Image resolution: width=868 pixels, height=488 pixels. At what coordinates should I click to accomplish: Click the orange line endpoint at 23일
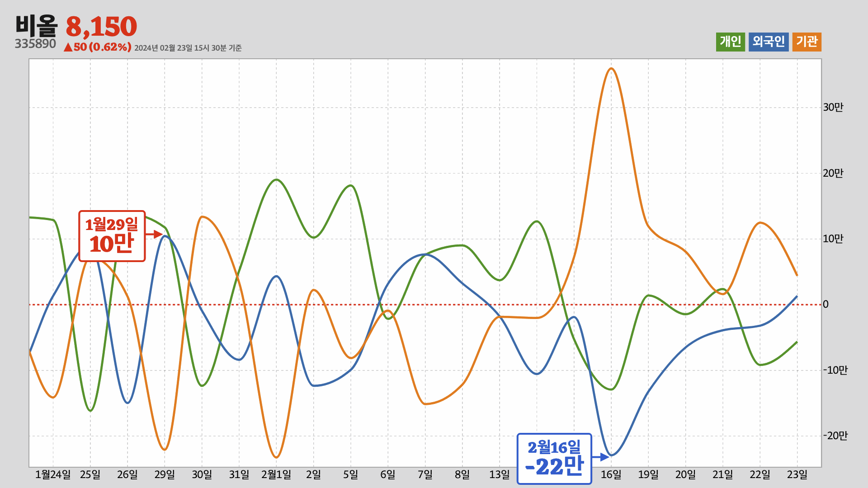797,275
